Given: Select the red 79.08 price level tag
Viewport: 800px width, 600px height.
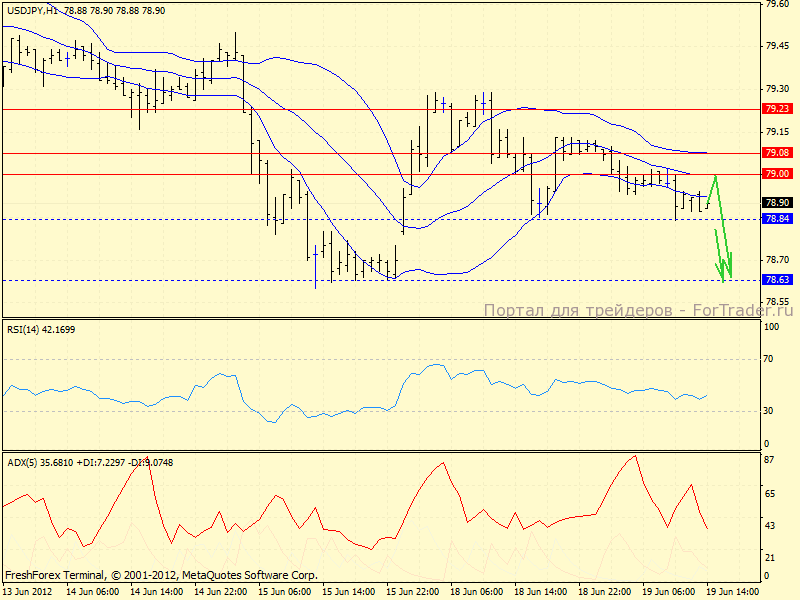Looking at the screenshot, I should tap(777, 153).
